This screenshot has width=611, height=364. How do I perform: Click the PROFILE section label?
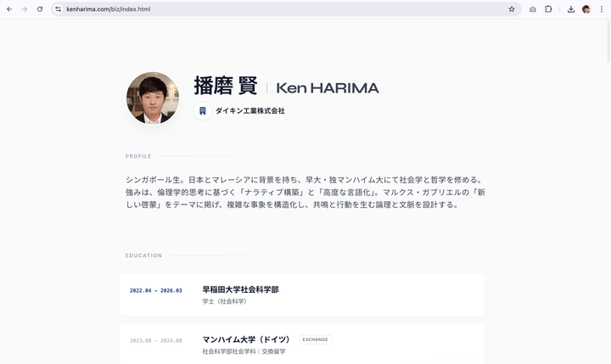tap(138, 156)
